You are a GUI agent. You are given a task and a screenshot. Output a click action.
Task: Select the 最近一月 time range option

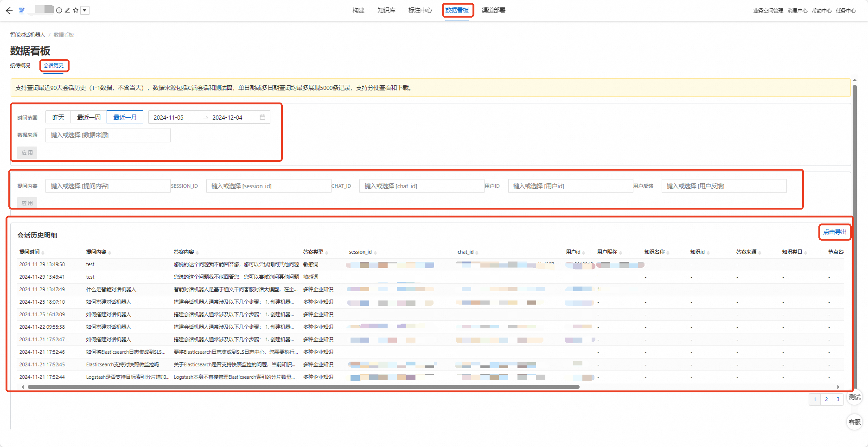point(125,117)
